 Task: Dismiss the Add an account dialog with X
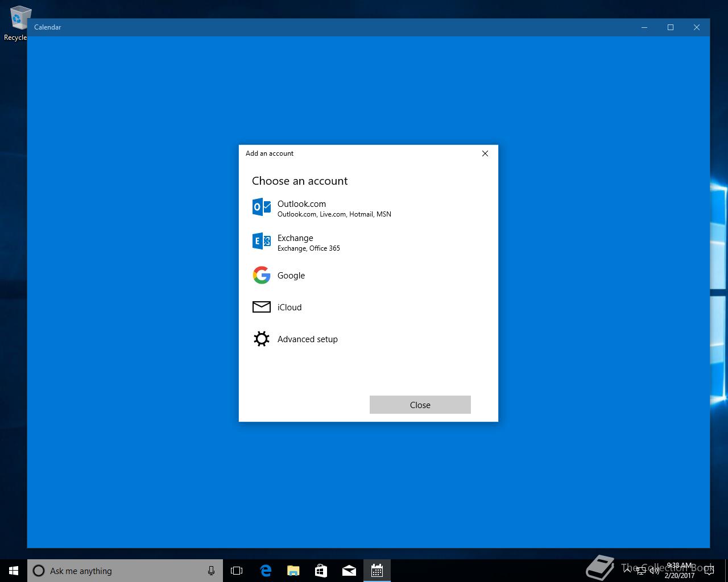pos(485,153)
